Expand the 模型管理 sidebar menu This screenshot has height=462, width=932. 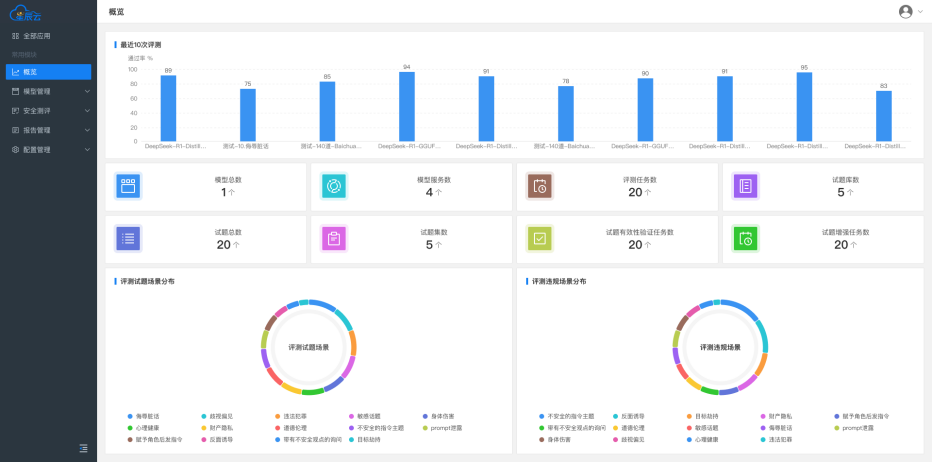tap(48, 91)
